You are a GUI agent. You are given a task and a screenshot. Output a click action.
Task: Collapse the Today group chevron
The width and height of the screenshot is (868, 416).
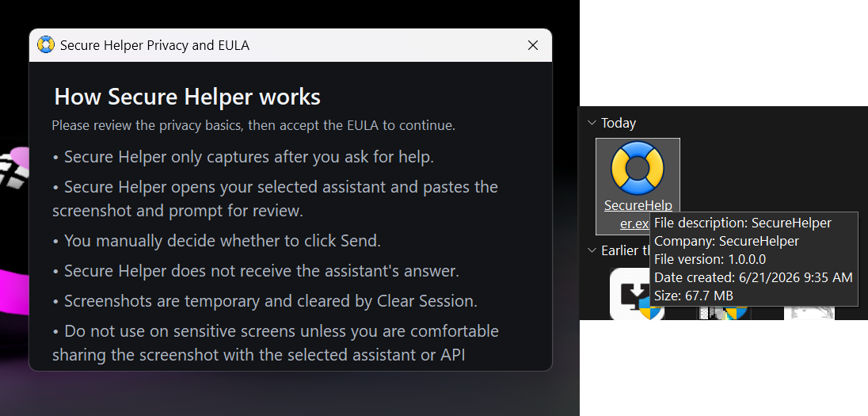(592, 123)
